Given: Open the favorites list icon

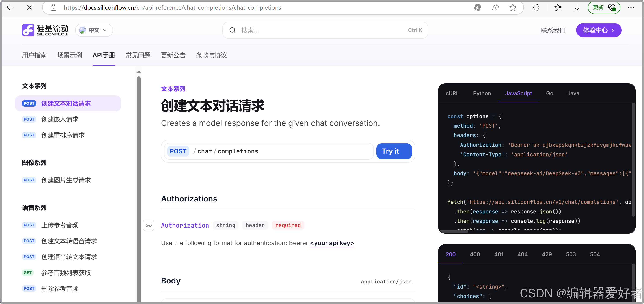Looking at the screenshot, I should [x=558, y=7].
